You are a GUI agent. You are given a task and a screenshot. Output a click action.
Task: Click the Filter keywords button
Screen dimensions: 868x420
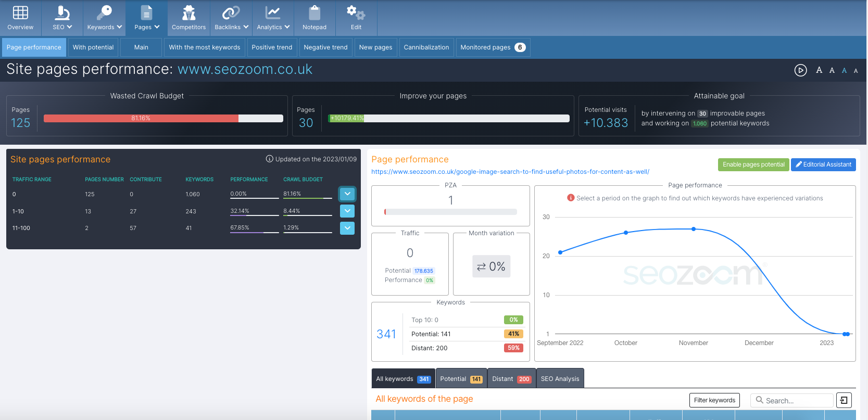714,400
